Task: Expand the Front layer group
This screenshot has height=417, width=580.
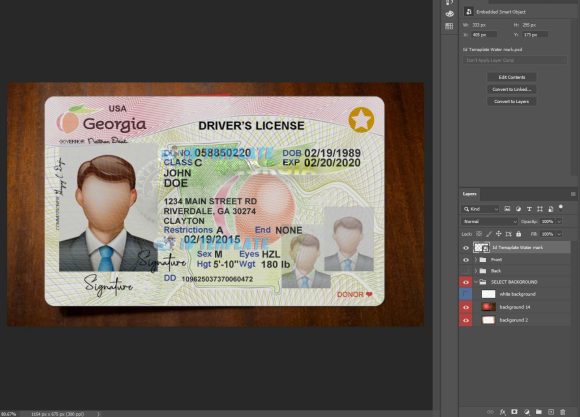Action: click(x=476, y=260)
